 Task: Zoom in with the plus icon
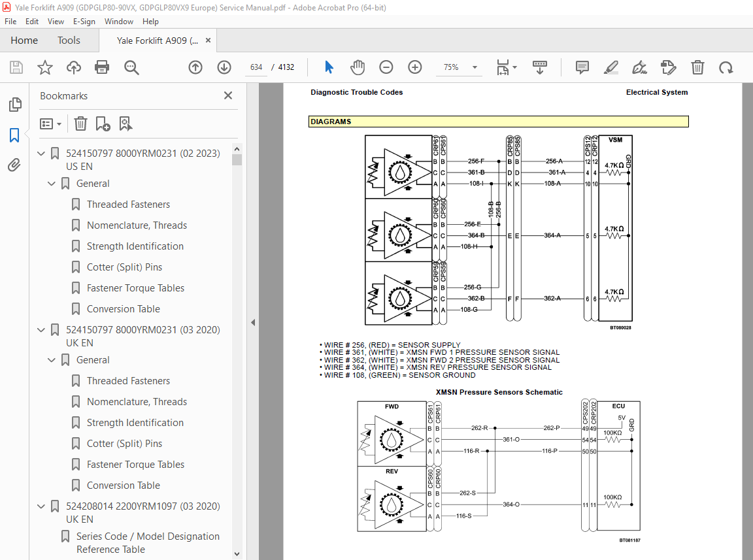pos(415,67)
